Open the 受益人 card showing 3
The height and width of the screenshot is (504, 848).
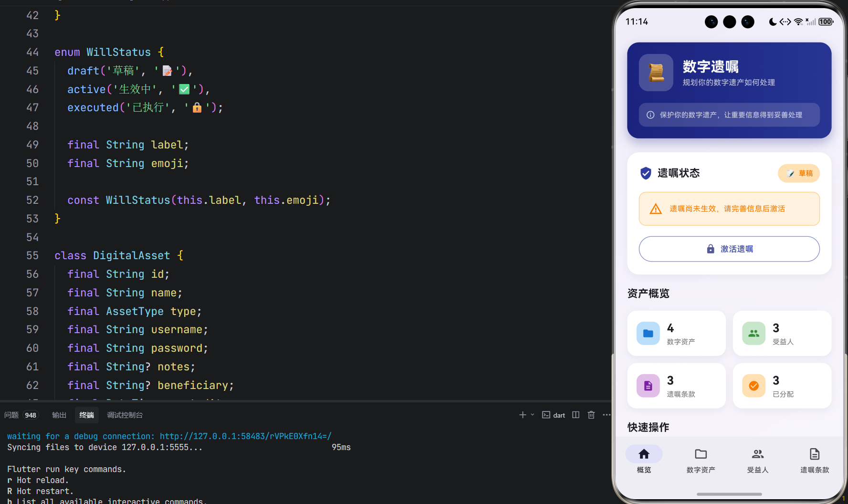[x=782, y=333]
